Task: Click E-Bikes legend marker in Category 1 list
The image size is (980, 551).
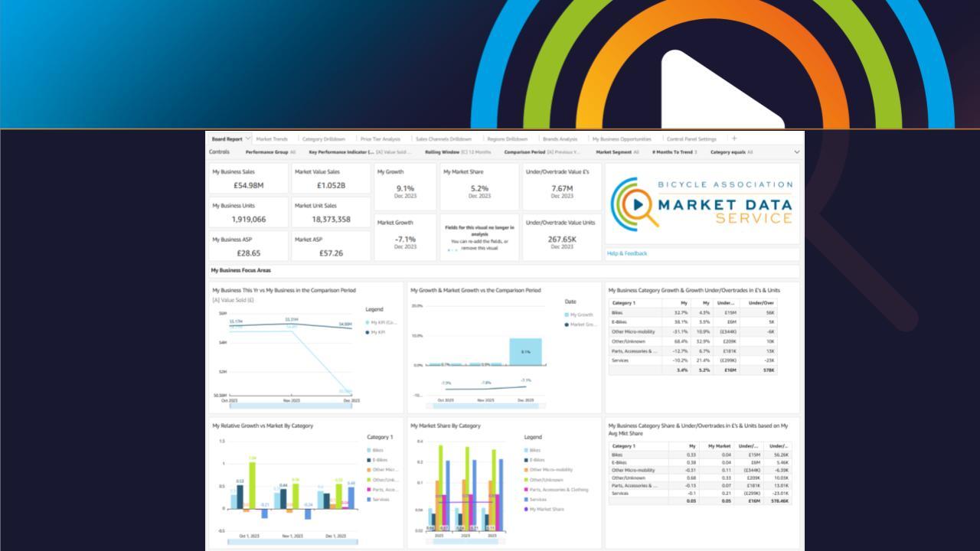Action: pyautogui.click(x=369, y=460)
